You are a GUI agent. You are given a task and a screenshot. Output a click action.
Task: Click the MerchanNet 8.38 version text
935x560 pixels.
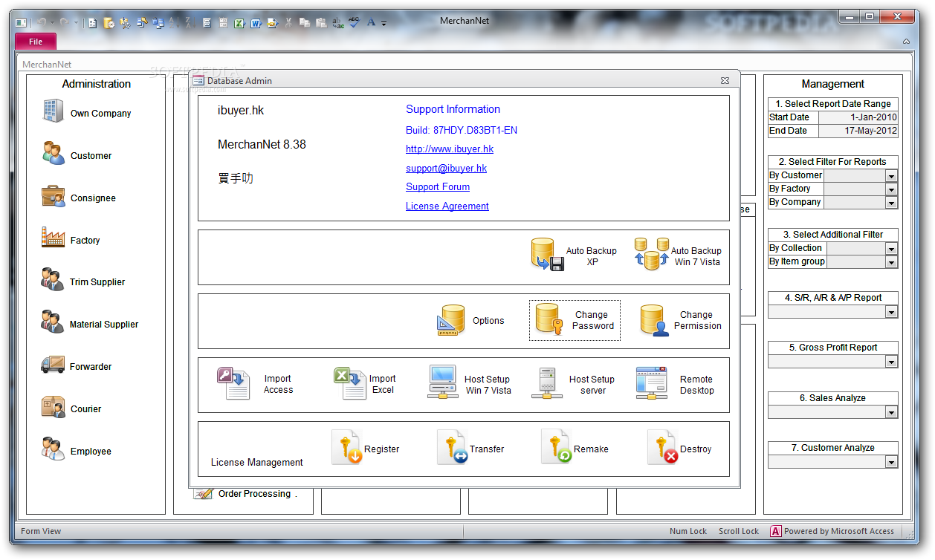(x=262, y=144)
